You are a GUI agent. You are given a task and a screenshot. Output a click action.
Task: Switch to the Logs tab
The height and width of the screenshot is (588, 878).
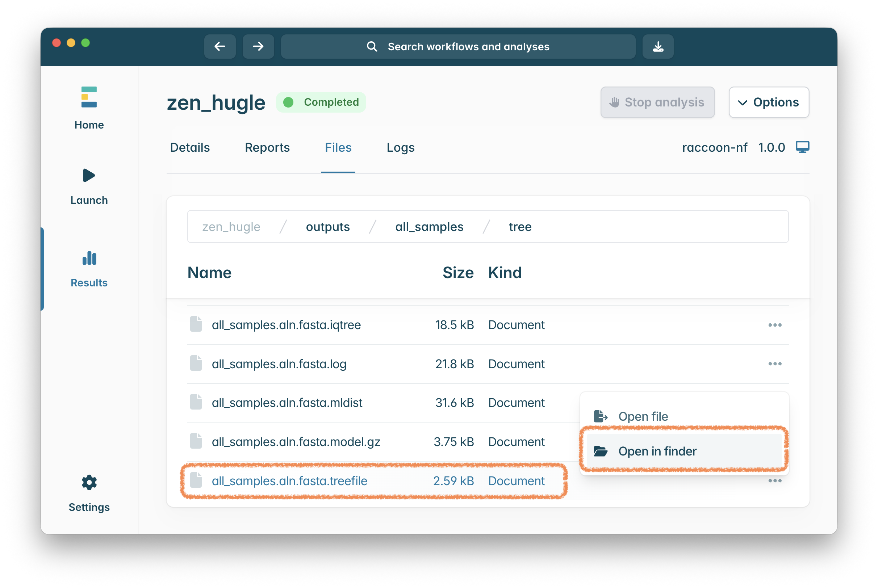click(400, 147)
